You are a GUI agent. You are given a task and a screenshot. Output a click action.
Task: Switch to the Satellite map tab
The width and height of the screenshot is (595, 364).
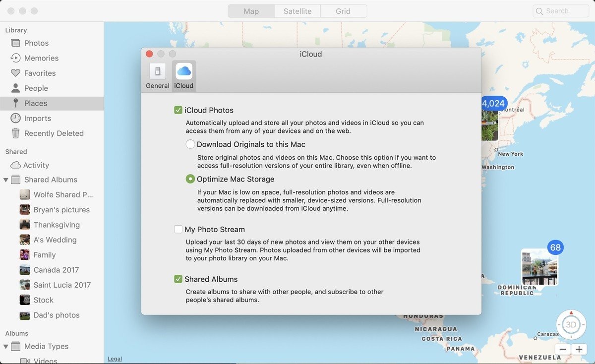(x=297, y=11)
